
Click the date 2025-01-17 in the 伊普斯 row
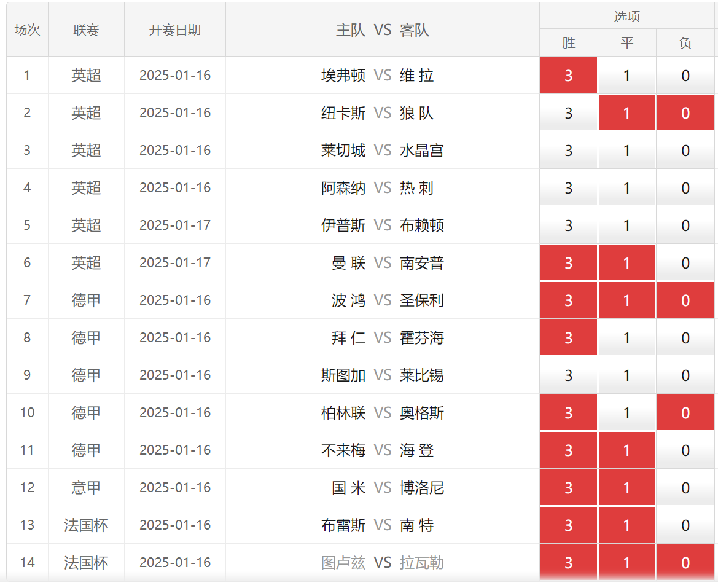coord(175,225)
